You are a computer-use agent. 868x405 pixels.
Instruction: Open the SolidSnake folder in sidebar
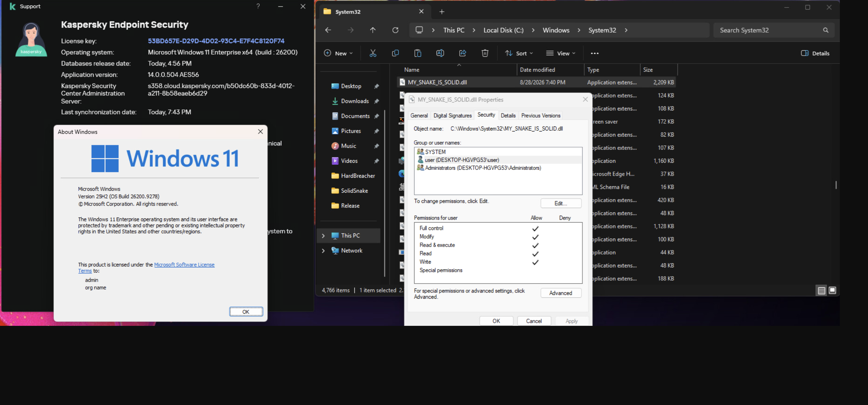[x=354, y=191]
